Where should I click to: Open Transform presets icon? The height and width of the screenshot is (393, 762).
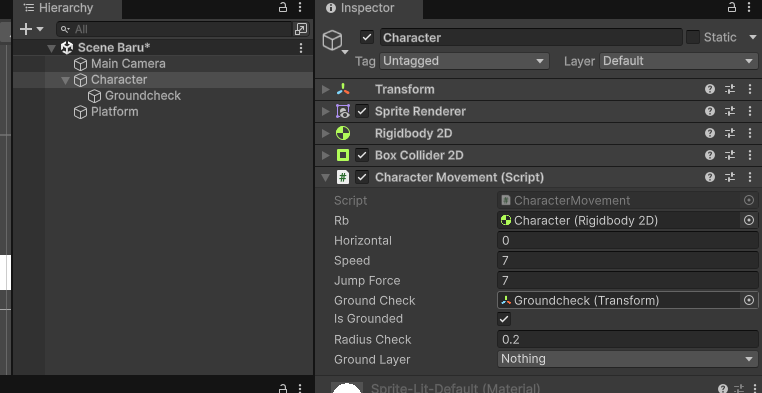(730, 89)
